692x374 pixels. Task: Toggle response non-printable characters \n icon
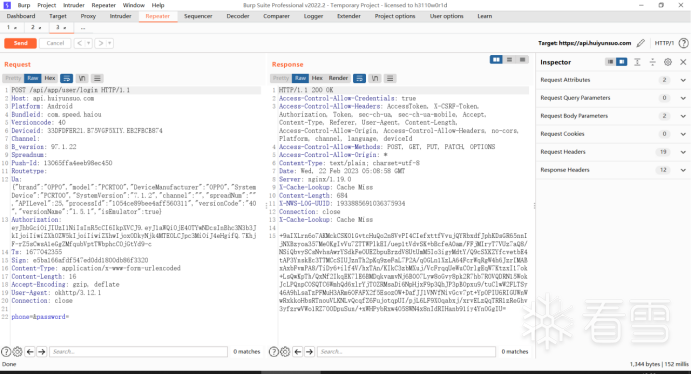pos(375,79)
